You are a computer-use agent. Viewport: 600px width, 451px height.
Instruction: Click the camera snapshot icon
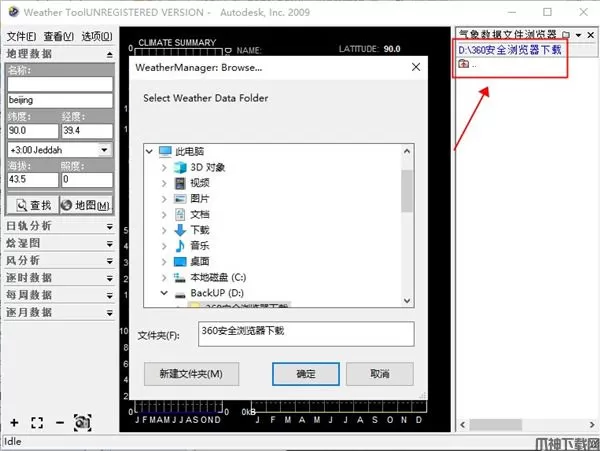[83, 423]
